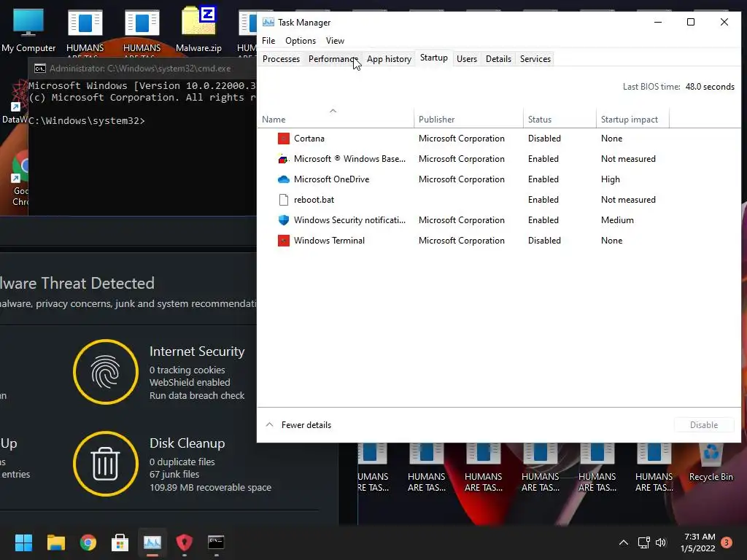Switch to the App history tab
The height and width of the screenshot is (560, 747).
pos(389,59)
